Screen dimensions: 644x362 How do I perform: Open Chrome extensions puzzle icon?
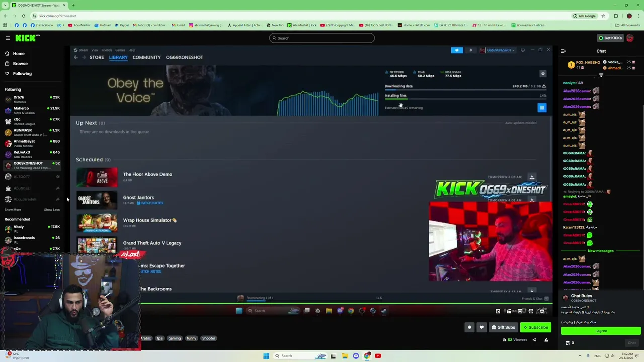pyautogui.click(x=617, y=16)
